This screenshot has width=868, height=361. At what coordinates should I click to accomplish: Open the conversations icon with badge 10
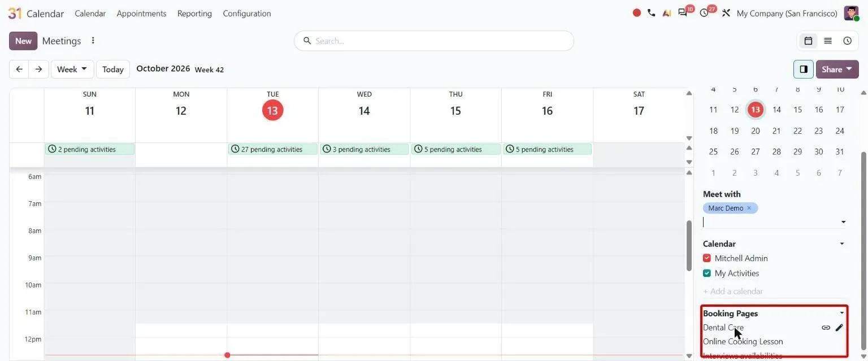[x=683, y=12]
